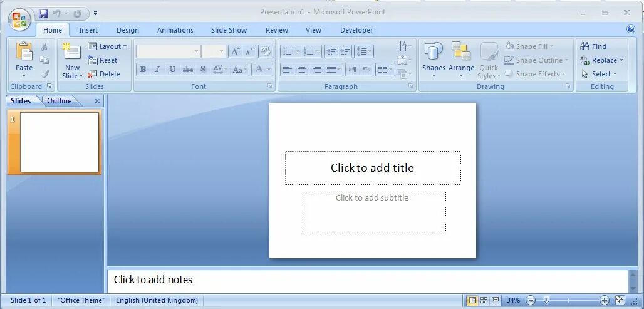This screenshot has height=309, width=644.
Task: Select slide 1 thumbnail
Action: coord(60,142)
